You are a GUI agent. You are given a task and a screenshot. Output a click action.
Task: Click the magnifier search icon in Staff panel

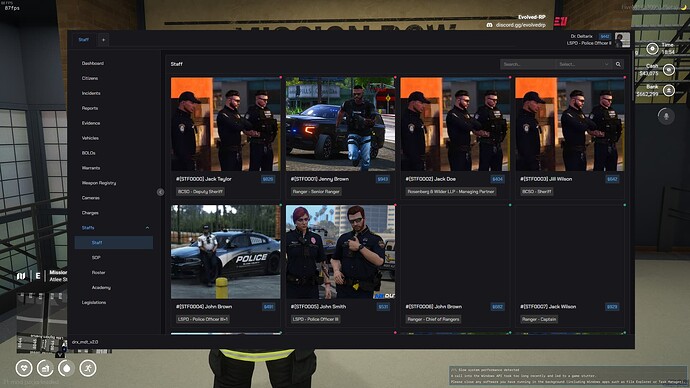[618, 64]
